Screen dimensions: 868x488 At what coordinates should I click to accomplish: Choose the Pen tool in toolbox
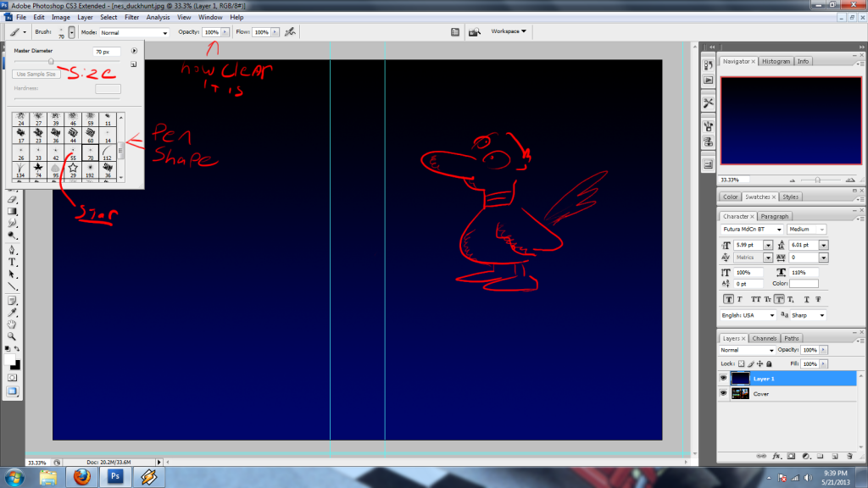click(x=13, y=250)
